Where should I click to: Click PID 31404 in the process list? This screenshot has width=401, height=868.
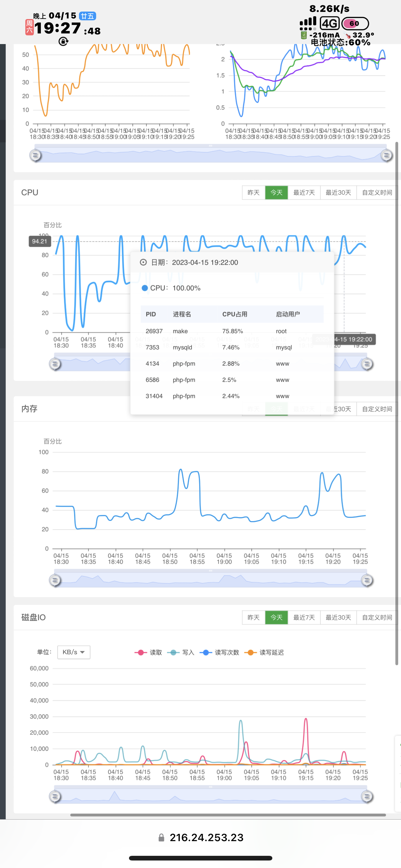154,396
